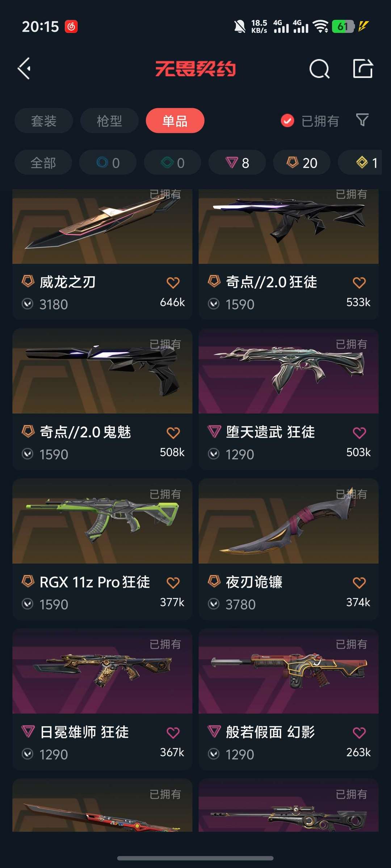This screenshot has width=391, height=868.
Task: Switch to the 枪型 tab
Action: (x=109, y=120)
